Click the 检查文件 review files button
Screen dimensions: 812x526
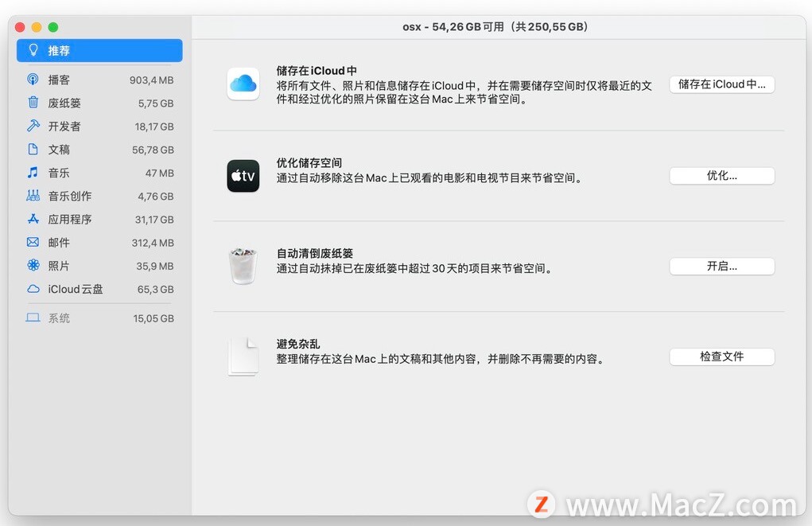click(x=721, y=357)
